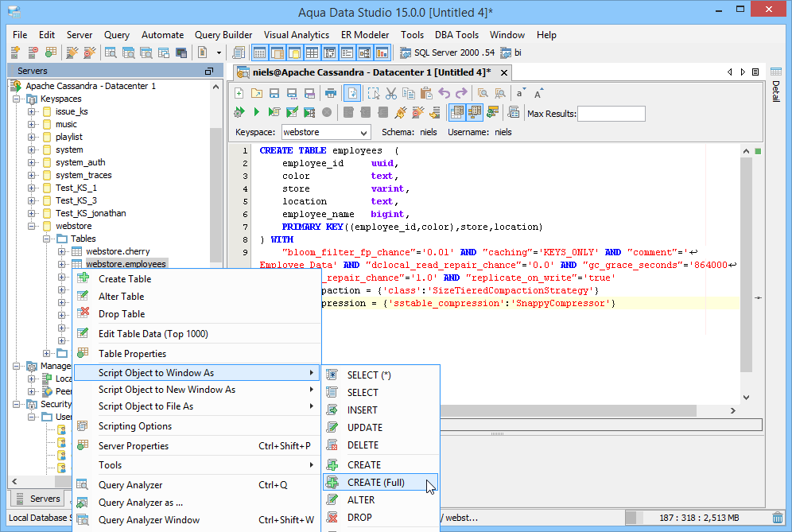Close the Untitled 4 query tab
The width and height of the screenshot is (792, 532).
point(504,72)
